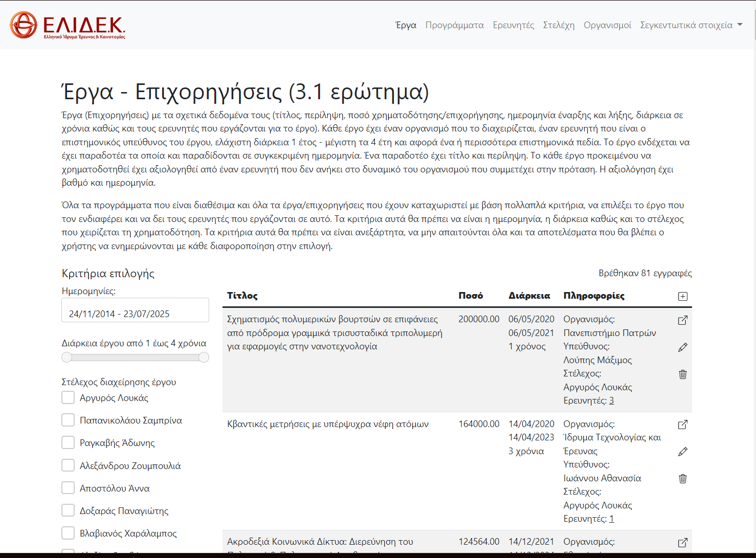
Task: Click the Ιωάννου Αθανασία name
Action: [x=602, y=478]
